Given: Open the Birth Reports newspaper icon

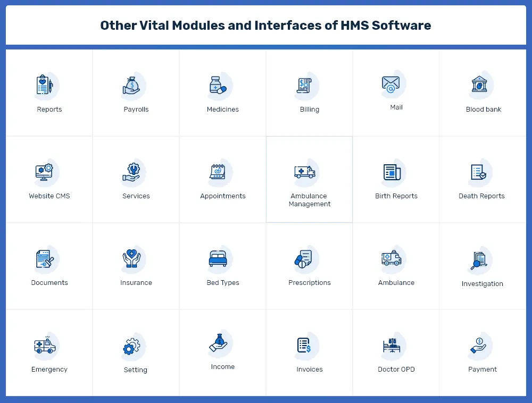Looking at the screenshot, I should 392,172.
